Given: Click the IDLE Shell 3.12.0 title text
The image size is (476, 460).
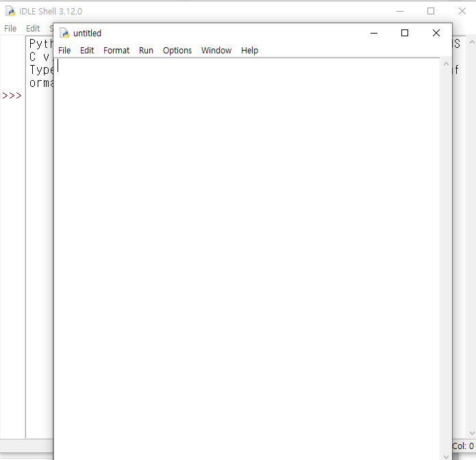Looking at the screenshot, I should pyautogui.click(x=51, y=11).
